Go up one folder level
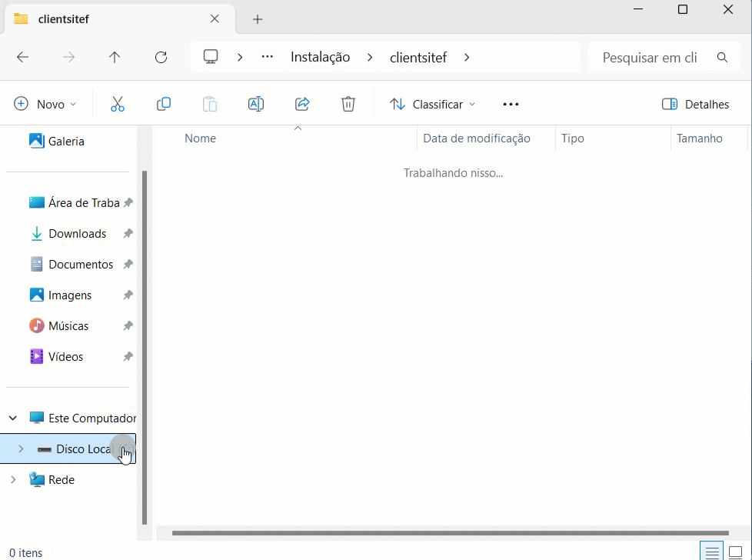752x560 pixels. (x=114, y=58)
